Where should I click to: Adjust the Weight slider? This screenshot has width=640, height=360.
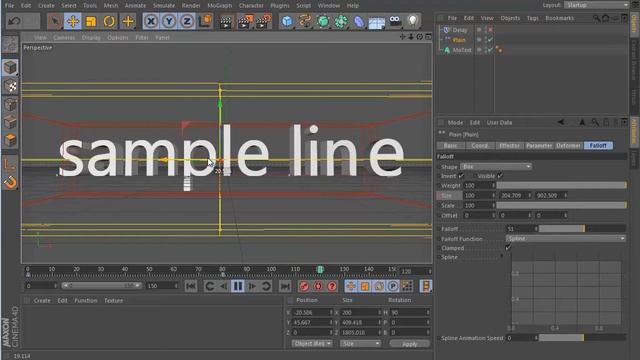coord(561,185)
